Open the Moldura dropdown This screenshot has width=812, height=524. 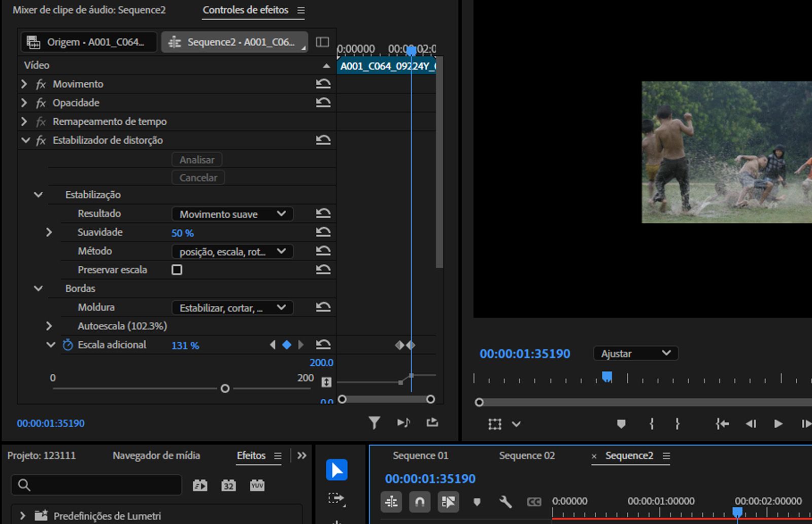232,308
